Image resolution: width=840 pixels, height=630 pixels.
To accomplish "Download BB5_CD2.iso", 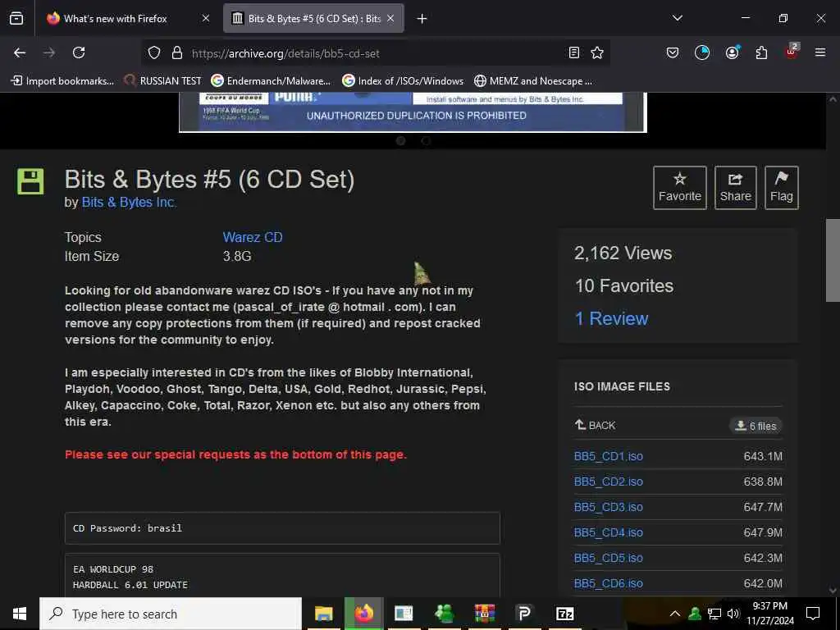I will coord(609,482).
